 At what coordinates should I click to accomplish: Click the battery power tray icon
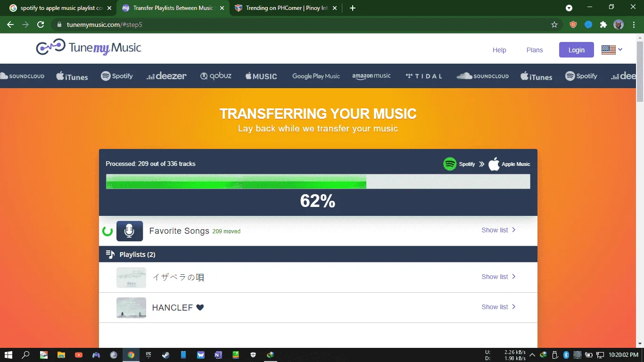pos(589,355)
